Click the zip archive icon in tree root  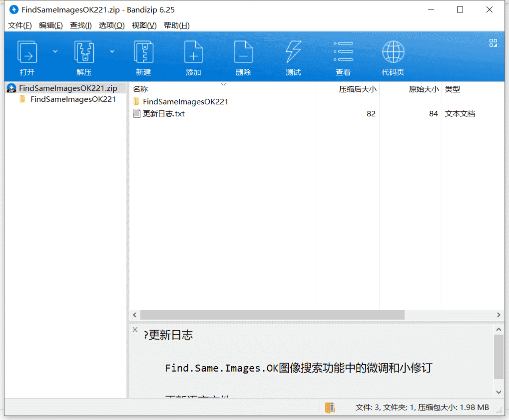tap(11, 88)
